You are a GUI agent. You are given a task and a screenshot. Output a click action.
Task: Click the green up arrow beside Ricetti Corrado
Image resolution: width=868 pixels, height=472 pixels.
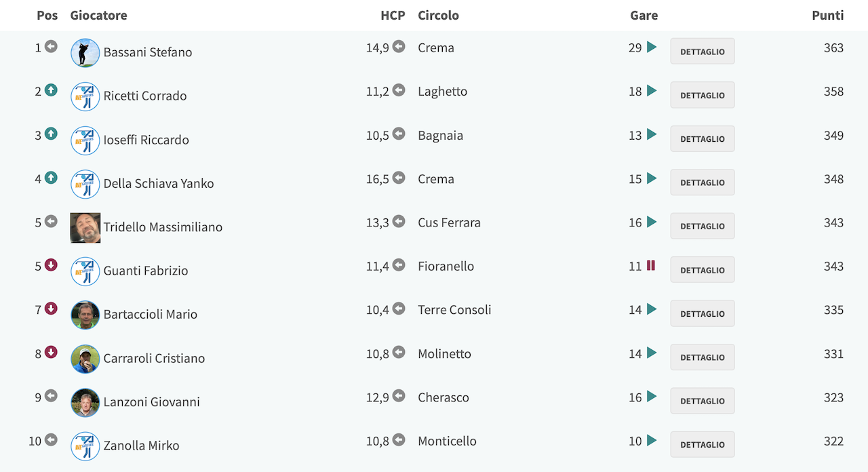51,90
